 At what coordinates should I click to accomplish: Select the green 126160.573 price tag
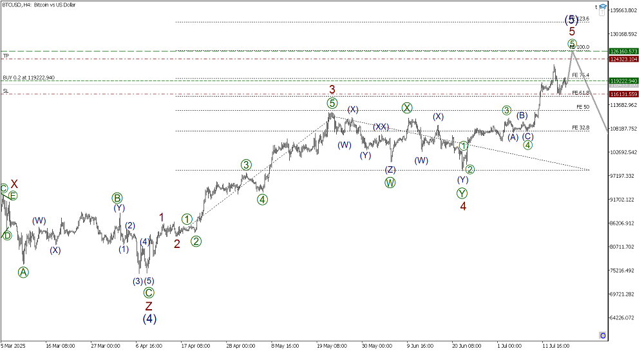(624, 52)
